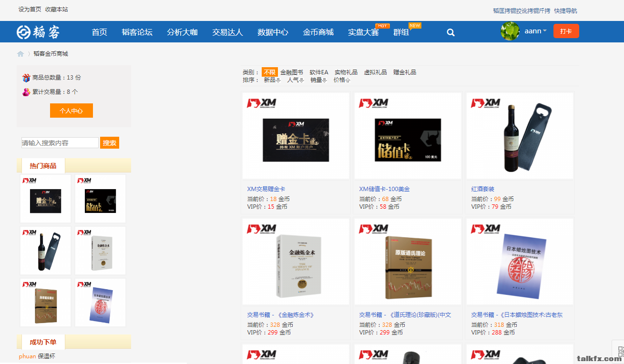The width and height of the screenshot is (624, 364).
Task: Open the 红酒套装 product image
Action: pos(520,136)
